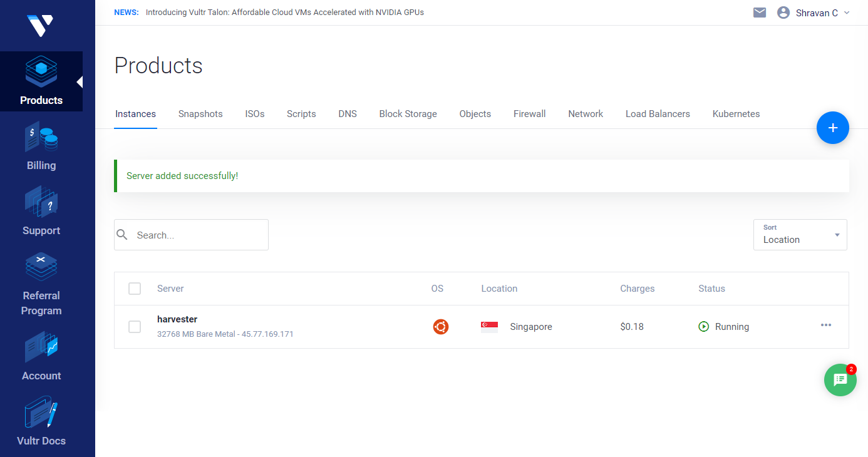The image size is (868, 457).
Task: Open Referral Program in the sidebar
Action: click(41, 284)
